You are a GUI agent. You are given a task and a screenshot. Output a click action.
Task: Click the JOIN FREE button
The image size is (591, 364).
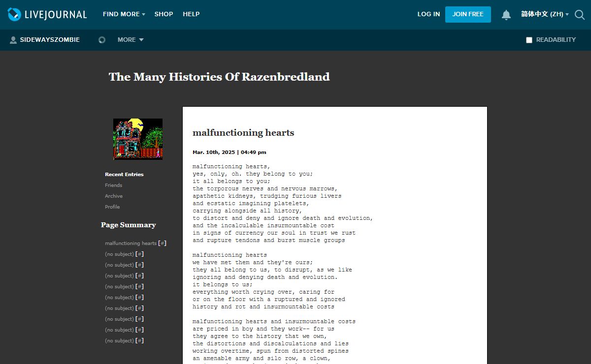(x=468, y=14)
